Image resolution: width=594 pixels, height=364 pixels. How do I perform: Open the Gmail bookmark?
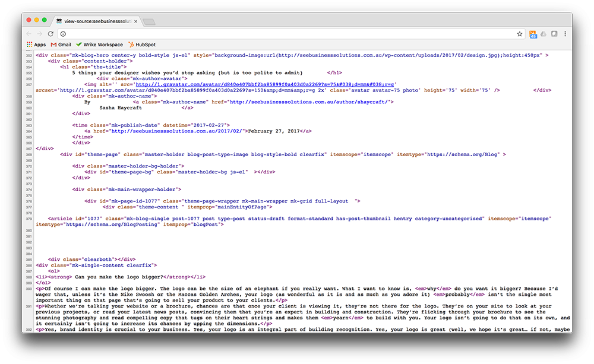tap(61, 45)
